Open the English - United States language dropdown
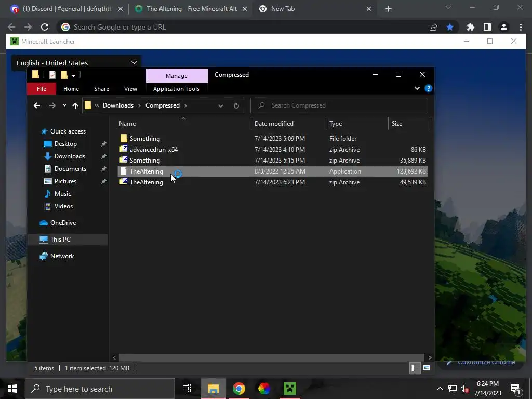This screenshot has width=532, height=399. (76, 63)
